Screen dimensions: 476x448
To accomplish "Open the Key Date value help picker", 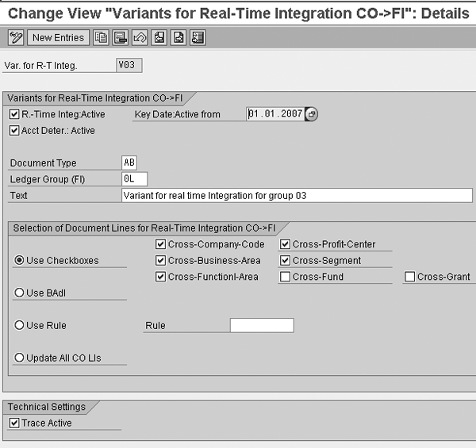I will coord(312,114).
